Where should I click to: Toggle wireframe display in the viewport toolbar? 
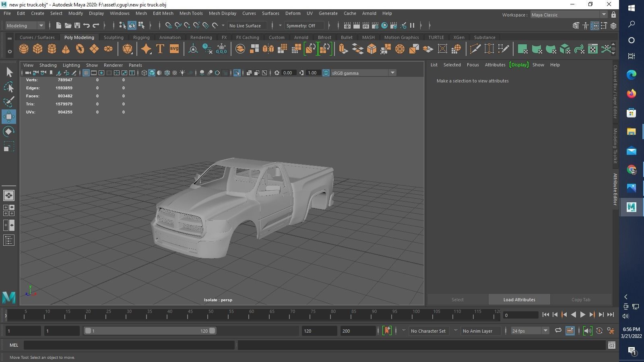[144, 73]
